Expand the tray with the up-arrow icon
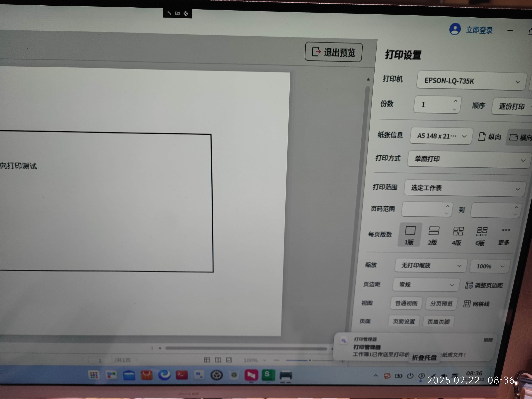 click(375, 375)
